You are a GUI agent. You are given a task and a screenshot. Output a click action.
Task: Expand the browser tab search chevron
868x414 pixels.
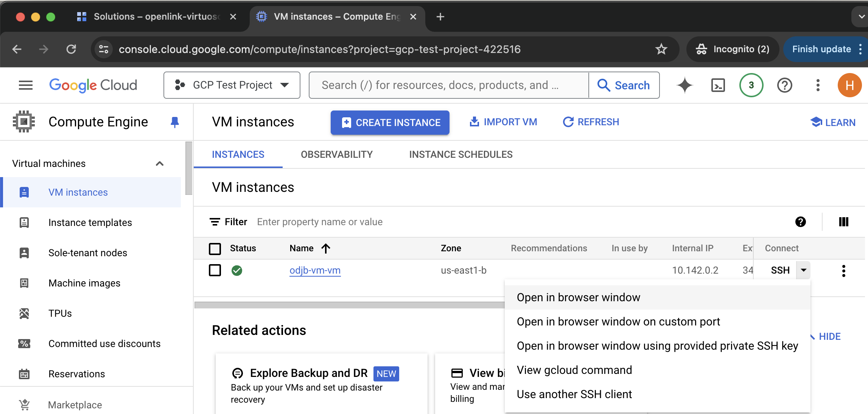(x=860, y=17)
